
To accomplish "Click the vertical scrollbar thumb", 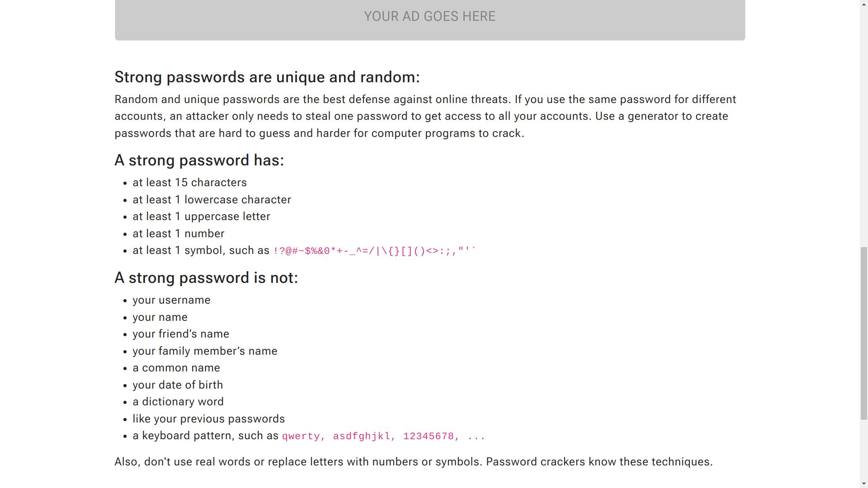I will coord(863,333).
